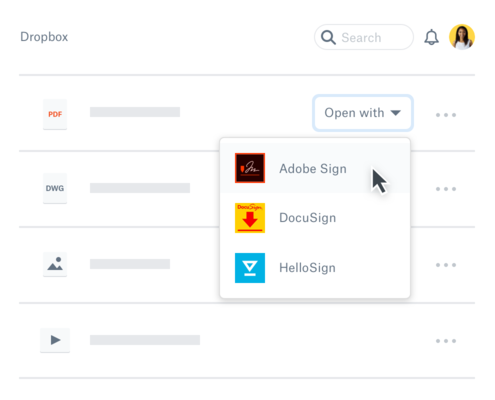Click the DocuSign app icon

pos(250,218)
